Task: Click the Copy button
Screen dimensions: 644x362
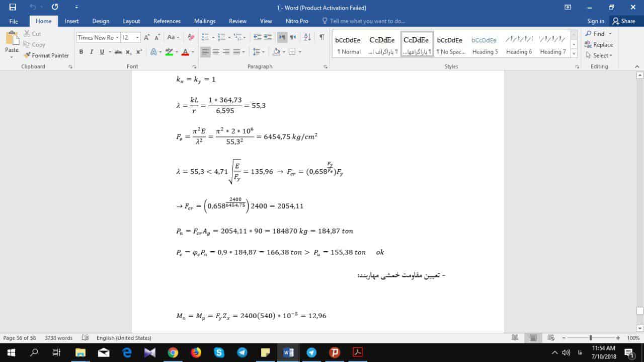Action: 34,44
